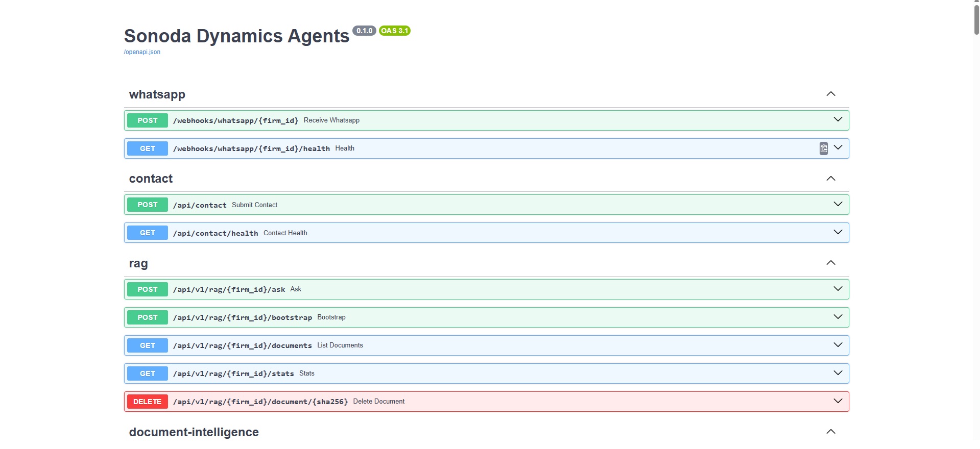980x449 pixels.
Task: Click the /api/contact/health path text
Action: [216, 233]
